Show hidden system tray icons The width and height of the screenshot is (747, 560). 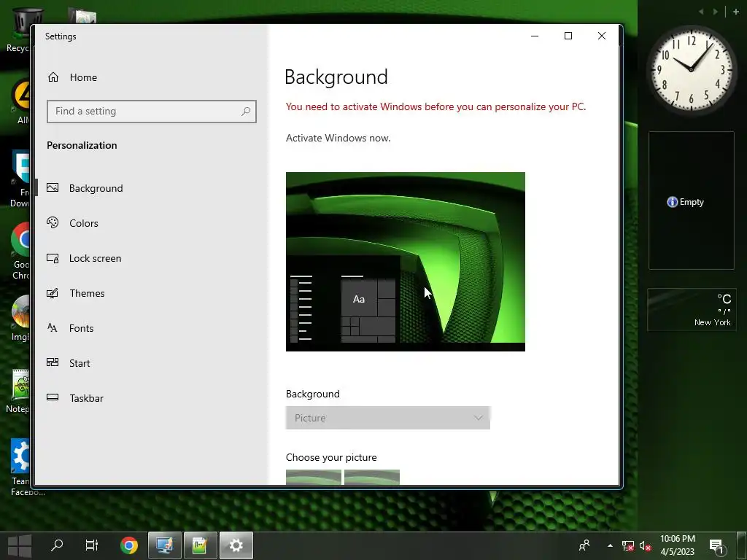[610, 545]
